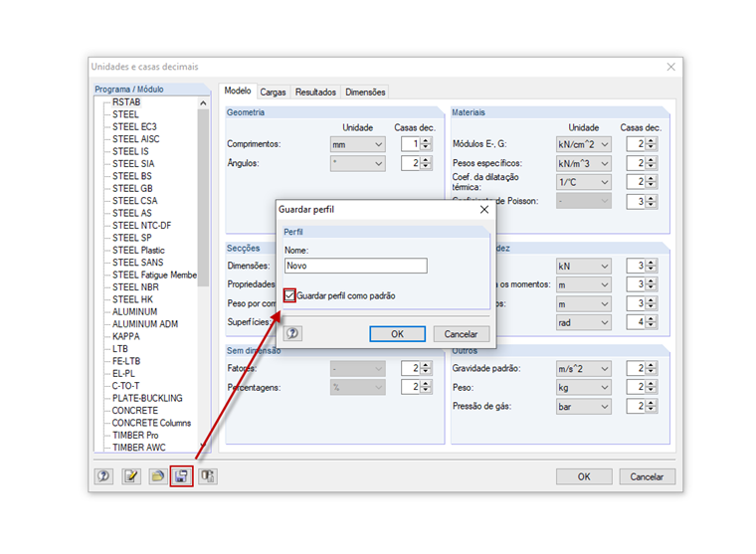Increase Comprimentos decimal places

[x=426, y=141]
